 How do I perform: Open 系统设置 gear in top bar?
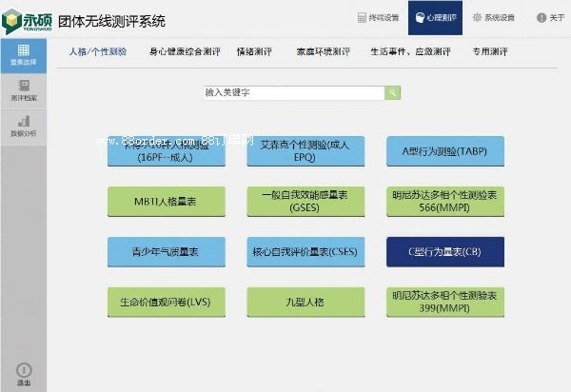[x=493, y=17]
